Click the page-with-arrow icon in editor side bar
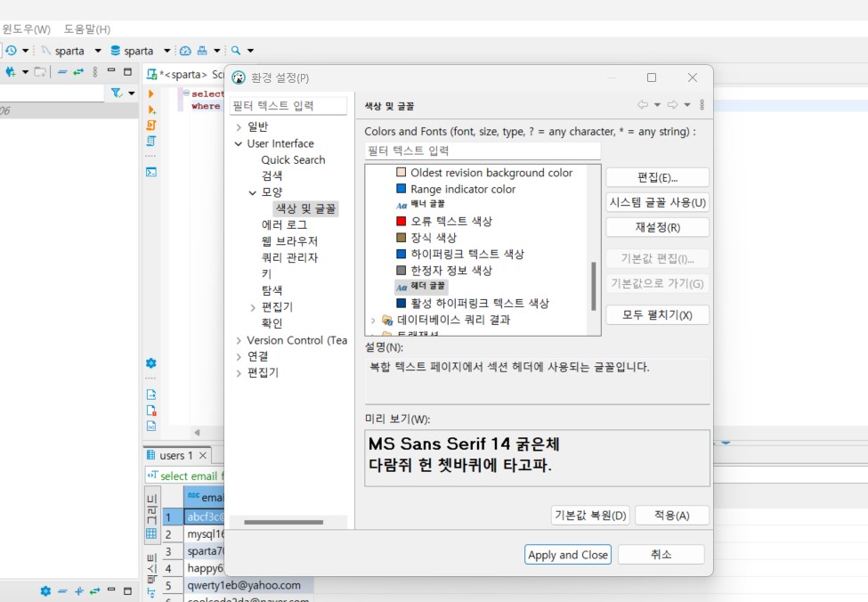 151,395
